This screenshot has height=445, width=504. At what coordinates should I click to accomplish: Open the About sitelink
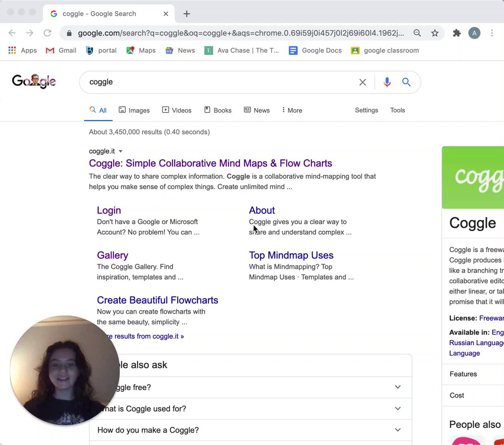(262, 210)
